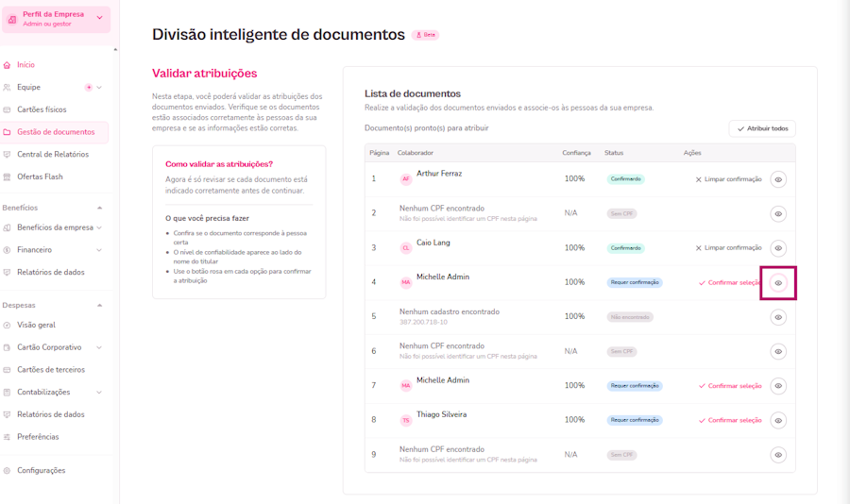Confirm selection for Thiago Silveira
Viewport: 850px width, 504px height.
(x=730, y=421)
